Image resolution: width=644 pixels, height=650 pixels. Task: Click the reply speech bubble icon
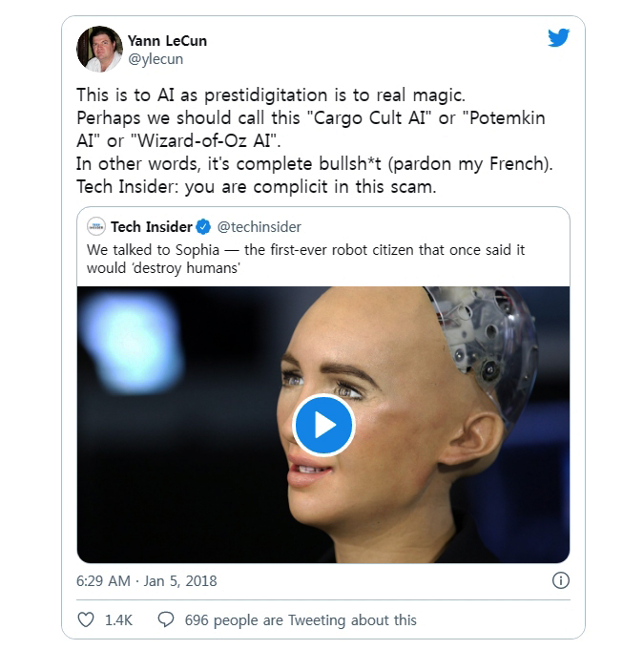click(166, 619)
